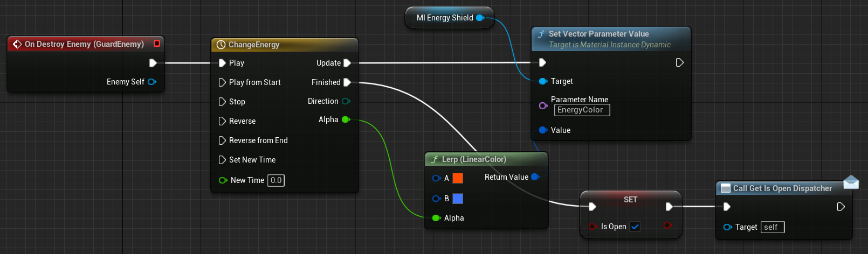Click the New Time 0.0 value field
The width and height of the screenshot is (868, 254).
[x=276, y=180]
